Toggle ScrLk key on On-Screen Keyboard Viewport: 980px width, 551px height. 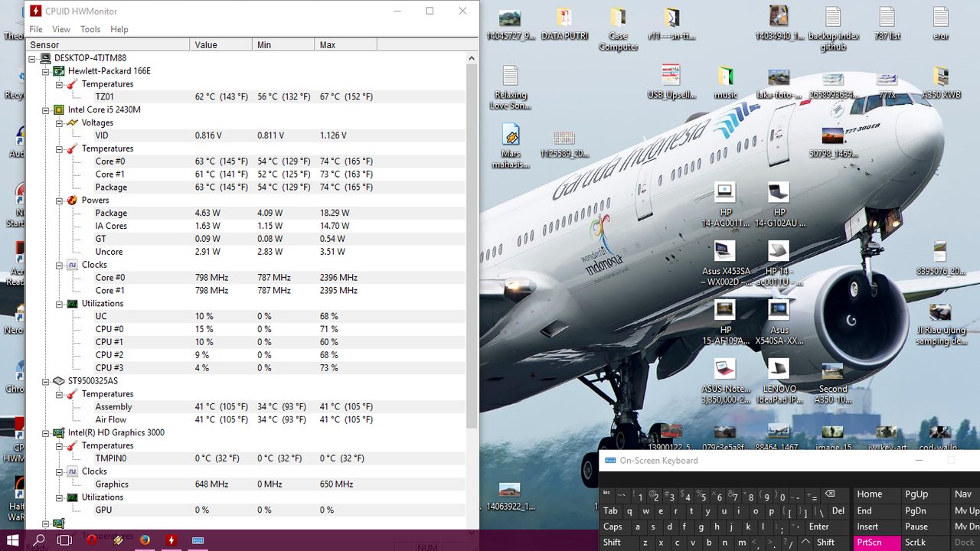[925, 543]
